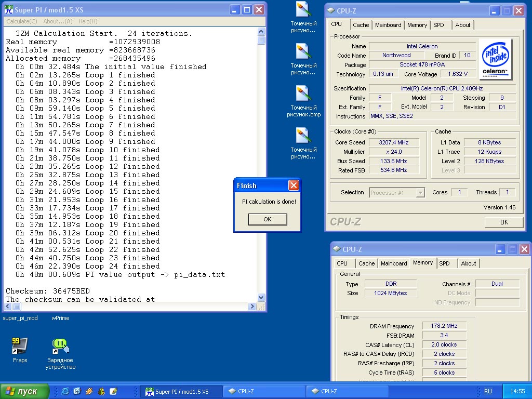
Task: Click the Winamp lightning-bolt quick launch icon
Action: pos(89,391)
